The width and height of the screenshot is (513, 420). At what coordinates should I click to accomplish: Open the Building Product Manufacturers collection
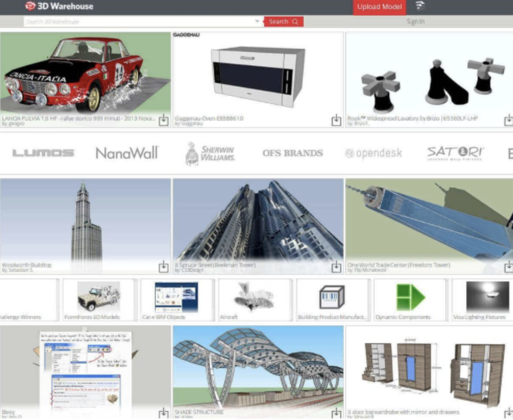[332, 300]
